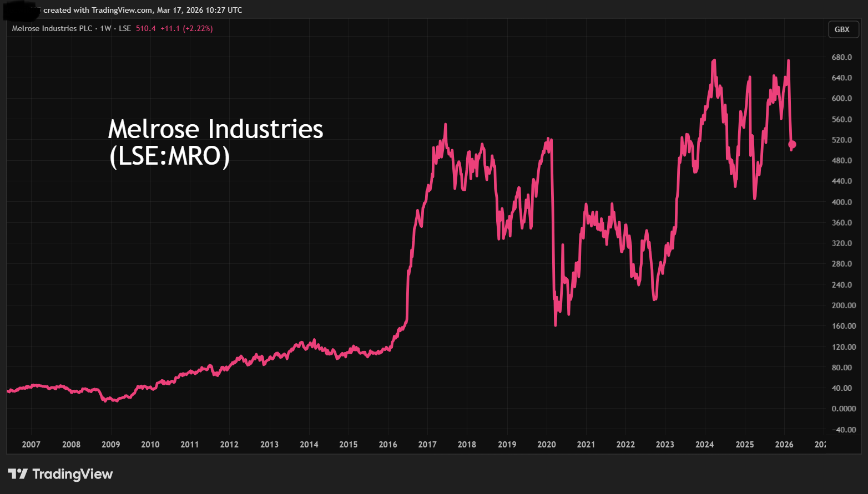
Task: Expand the 680.0 price level marker
Action: click(842, 57)
